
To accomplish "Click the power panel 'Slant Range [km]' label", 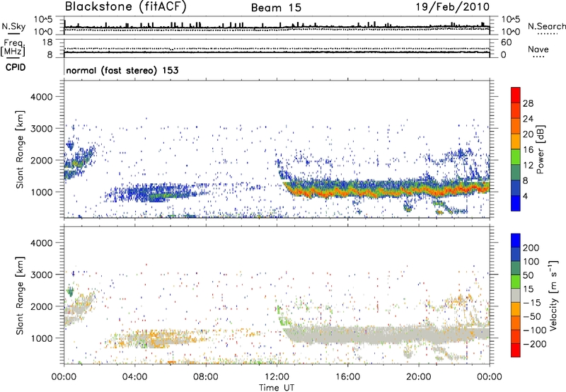I will (20, 149).
